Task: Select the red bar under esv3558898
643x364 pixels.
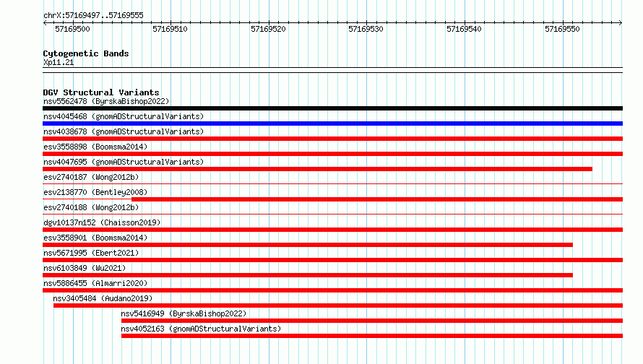Action: (332, 154)
